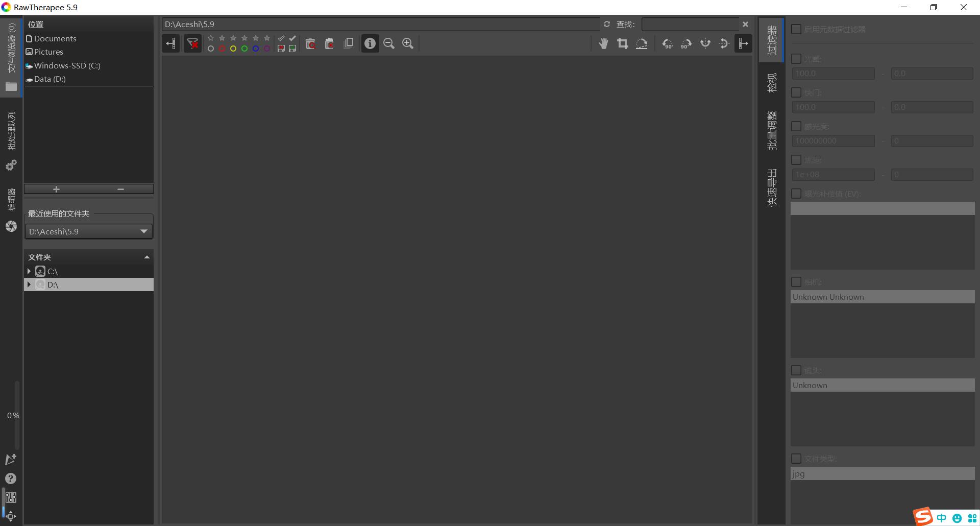The image size is (980, 526).
Task: Open the 文件浏览器 file browser tab
Action: [11, 57]
